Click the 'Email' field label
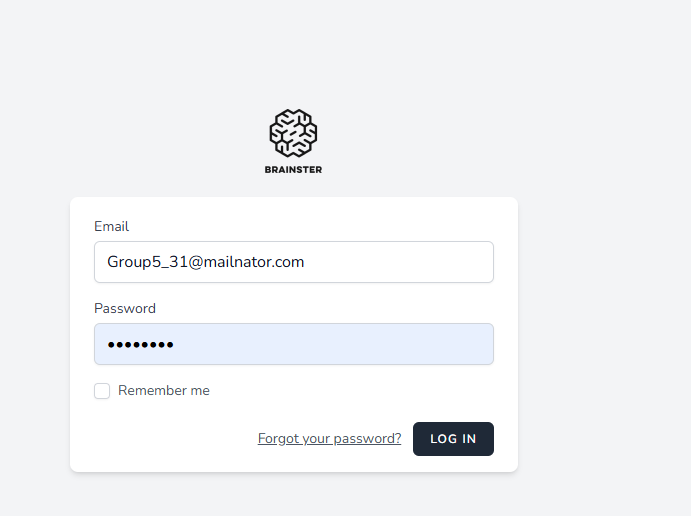Viewport: 691px width, 516px height. (111, 227)
